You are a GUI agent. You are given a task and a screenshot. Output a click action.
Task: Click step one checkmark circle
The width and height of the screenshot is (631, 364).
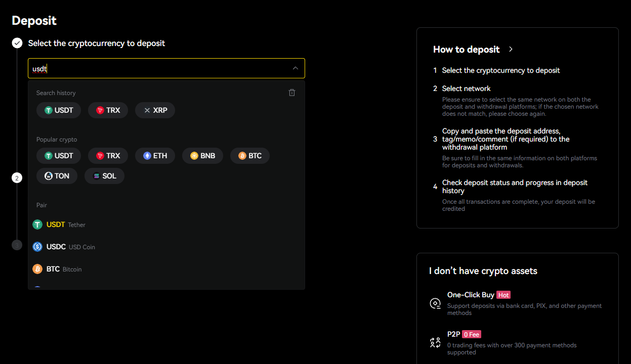17,43
